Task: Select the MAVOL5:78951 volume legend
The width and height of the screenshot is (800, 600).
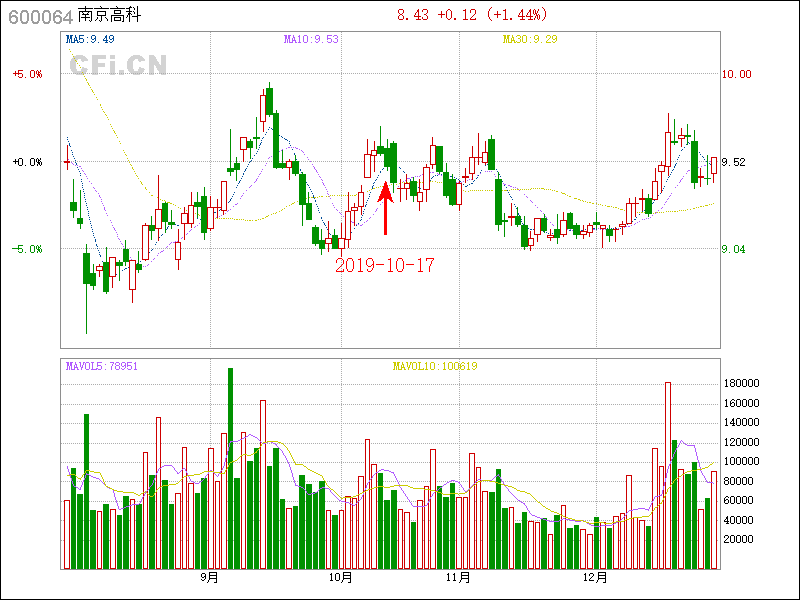Action: (x=101, y=366)
